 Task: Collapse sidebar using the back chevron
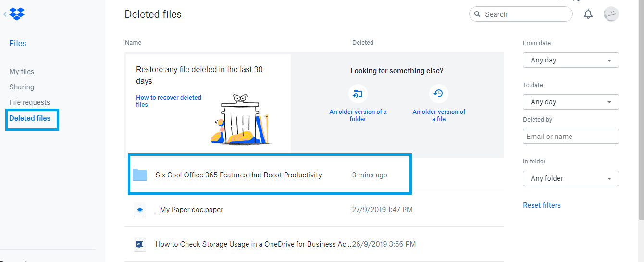tap(5, 14)
